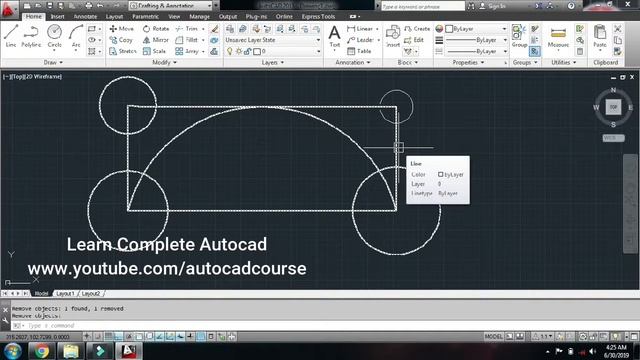Screen dimensions: 640x360
Task: Insert a Table
Action: (x=359, y=51)
